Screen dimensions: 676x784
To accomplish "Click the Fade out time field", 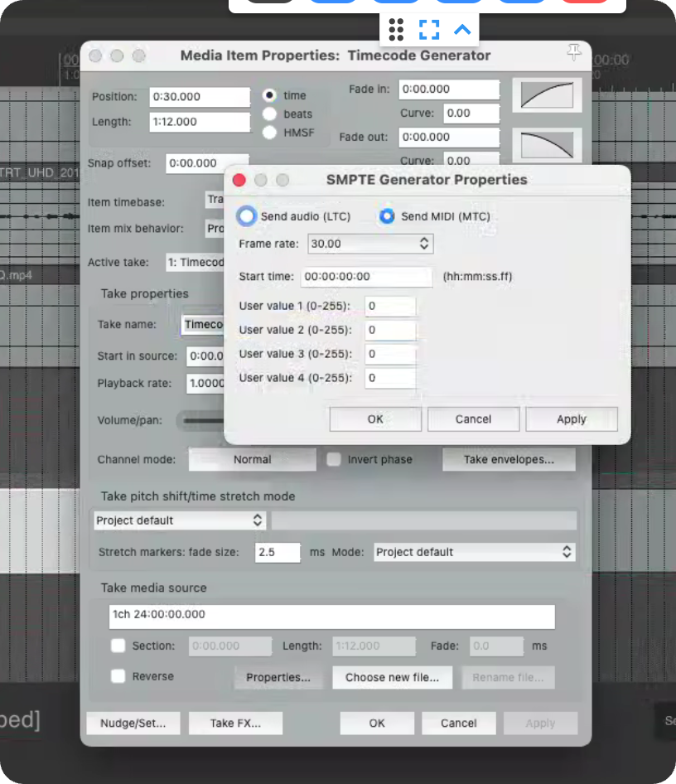I will pos(449,137).
